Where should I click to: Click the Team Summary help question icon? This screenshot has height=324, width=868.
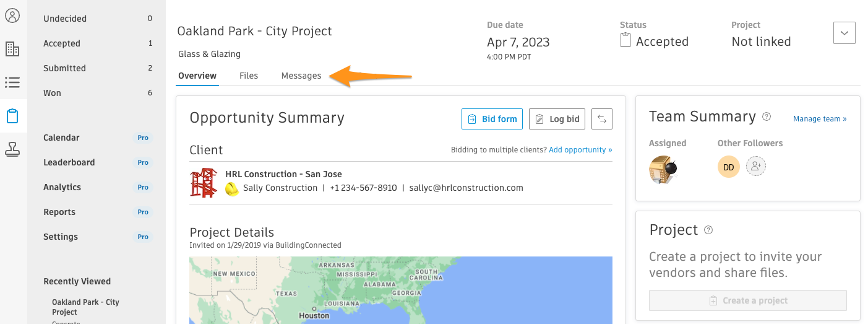767,116
